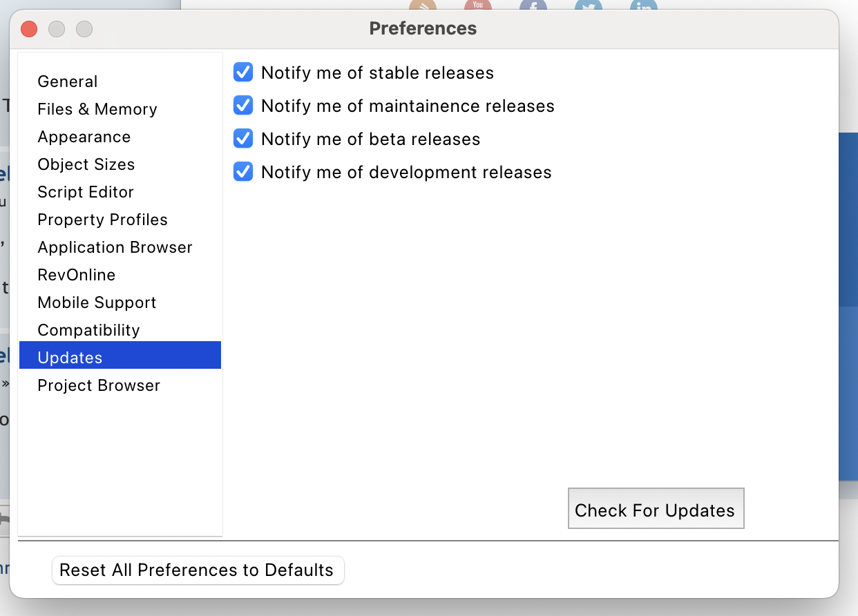Disable beta releases notification checkbox

[x=243, y=139]
